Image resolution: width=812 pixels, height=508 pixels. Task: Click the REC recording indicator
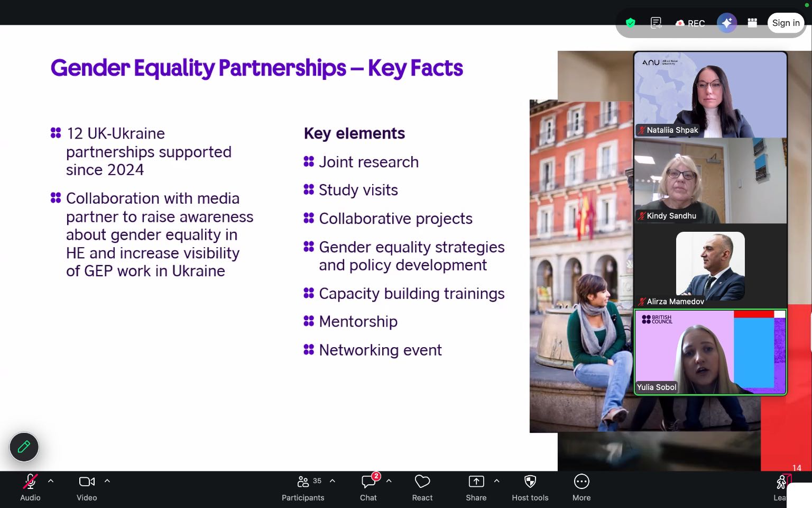[x=690, y=23]
